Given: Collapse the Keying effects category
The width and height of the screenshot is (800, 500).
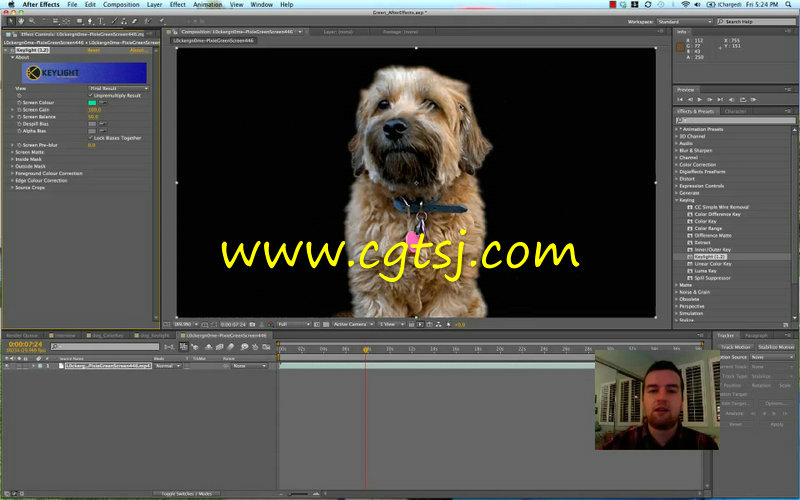Looking at the screenshot, I should (x=677, y=200).
